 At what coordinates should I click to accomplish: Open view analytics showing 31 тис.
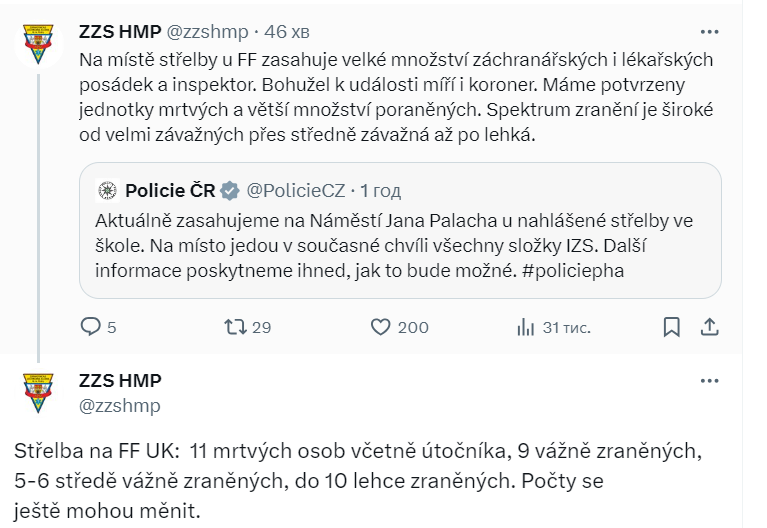pyautogui.click(x=525, y=327)
